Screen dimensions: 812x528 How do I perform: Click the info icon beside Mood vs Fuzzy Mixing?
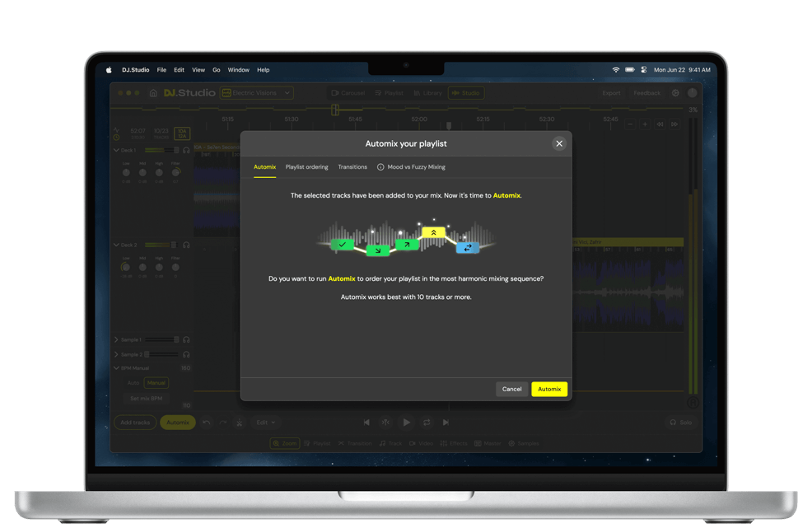click(380, 167)
